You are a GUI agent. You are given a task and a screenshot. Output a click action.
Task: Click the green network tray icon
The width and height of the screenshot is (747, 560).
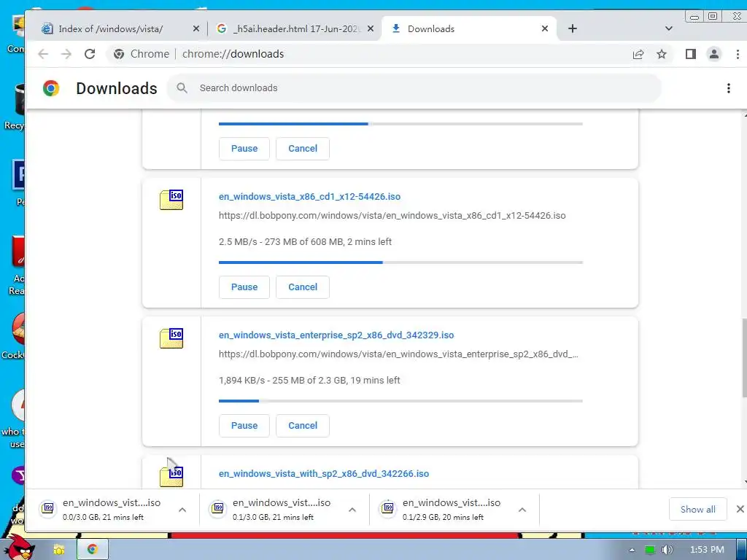click(650, 550)
